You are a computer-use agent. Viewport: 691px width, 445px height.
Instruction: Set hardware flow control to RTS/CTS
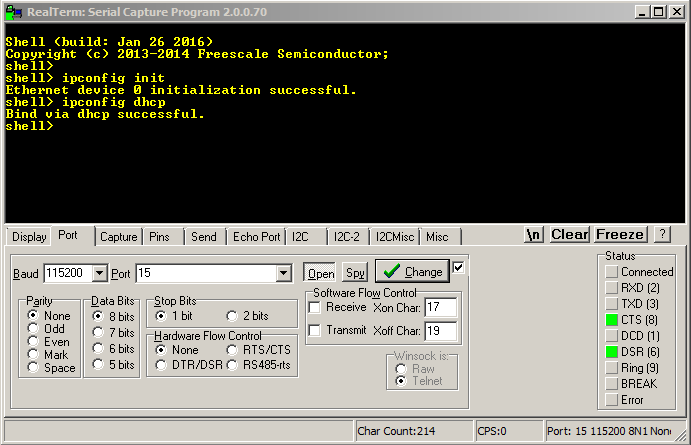coord(232,350)
